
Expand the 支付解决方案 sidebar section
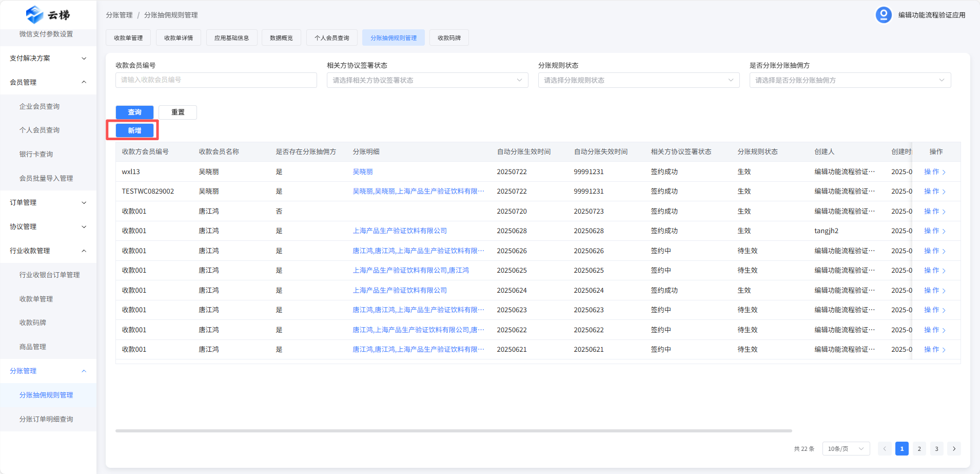pos(84,59)
